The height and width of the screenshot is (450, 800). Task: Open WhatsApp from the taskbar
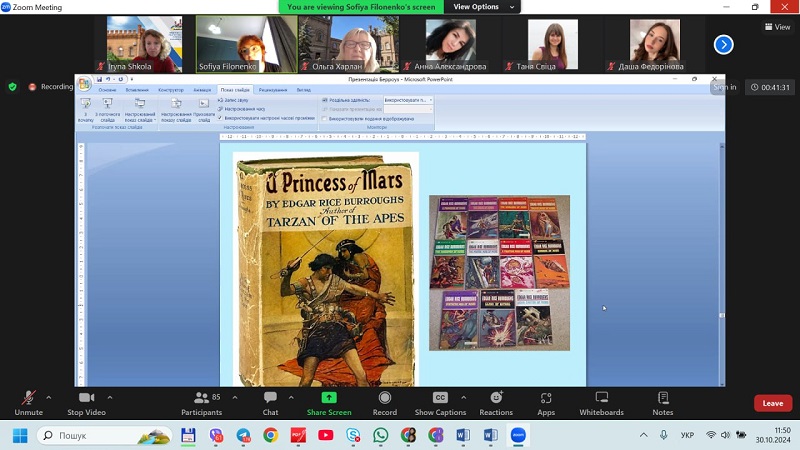pyautogui.click(x=380, y=435)
